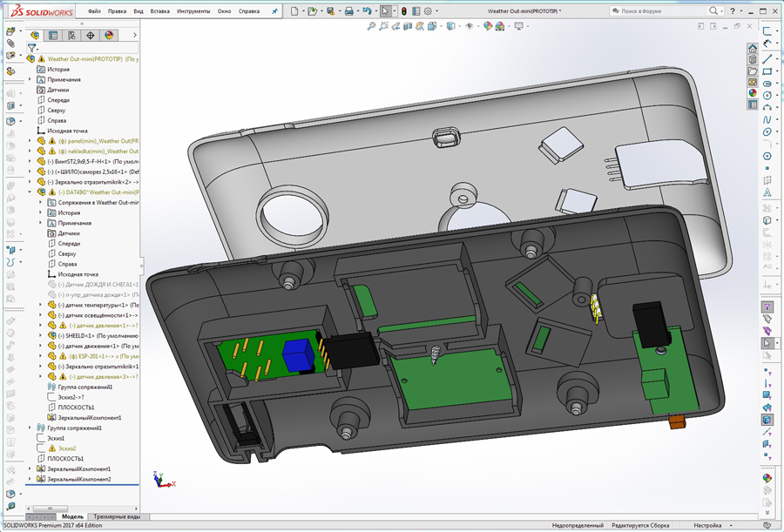Open the Правка menu

[x=117, y=11]
